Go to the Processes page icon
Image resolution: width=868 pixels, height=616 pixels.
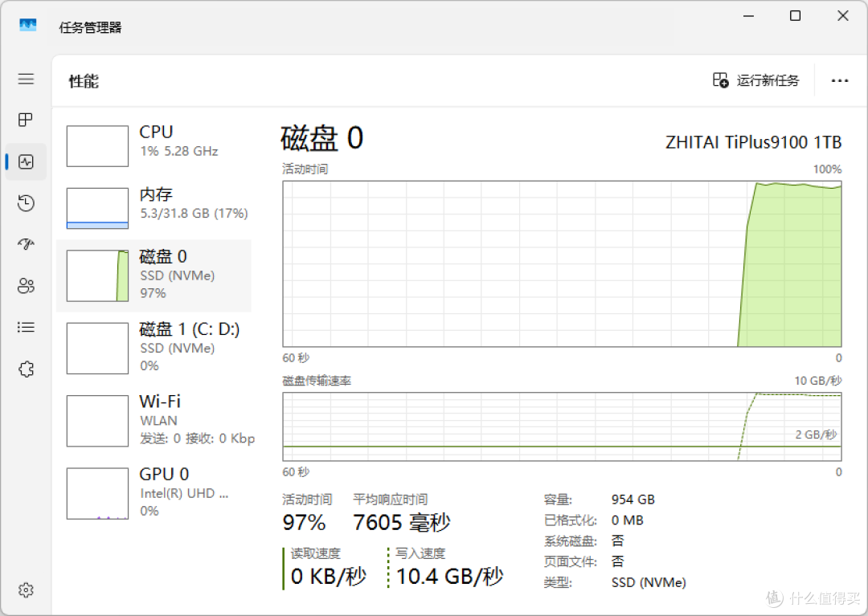pyautogui.click(x=26, y=120)
